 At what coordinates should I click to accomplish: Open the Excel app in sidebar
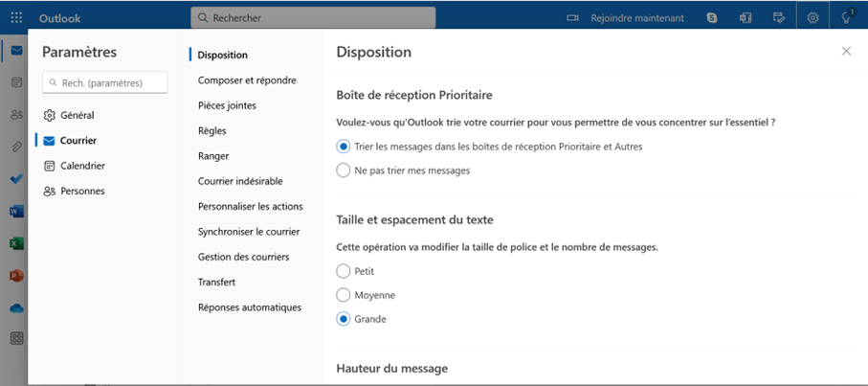pos(16,243)
